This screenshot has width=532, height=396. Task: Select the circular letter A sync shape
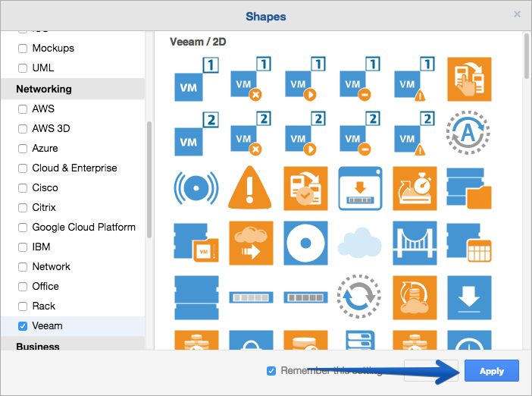point(468,133)
